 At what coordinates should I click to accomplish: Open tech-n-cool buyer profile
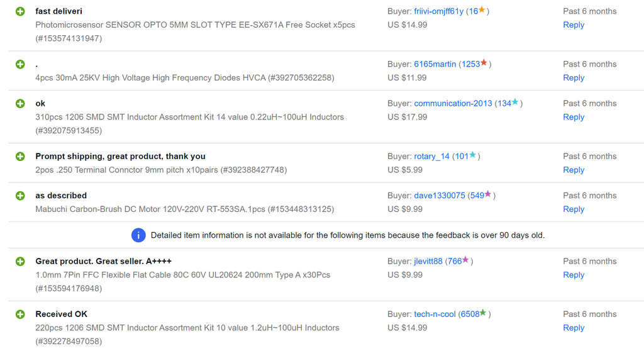pos(435,314)
